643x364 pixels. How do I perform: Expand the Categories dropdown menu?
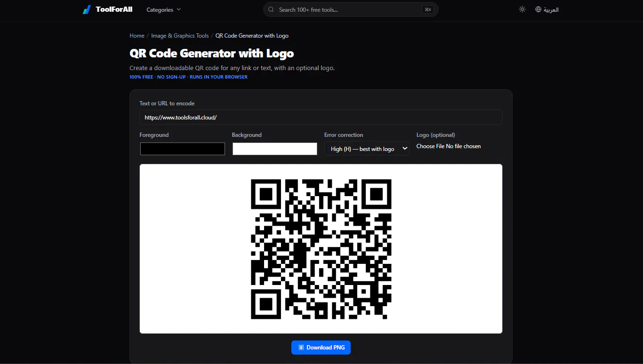point(163,10)
